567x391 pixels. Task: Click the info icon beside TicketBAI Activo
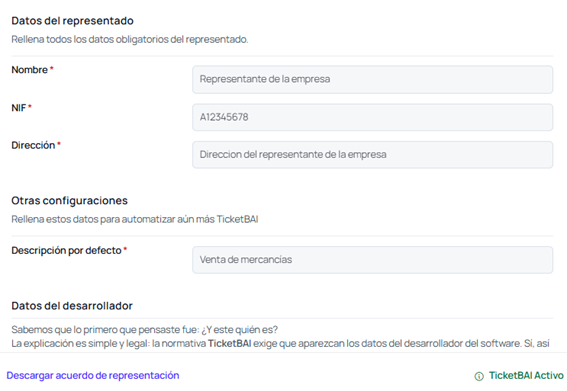(x=479, y=377)
